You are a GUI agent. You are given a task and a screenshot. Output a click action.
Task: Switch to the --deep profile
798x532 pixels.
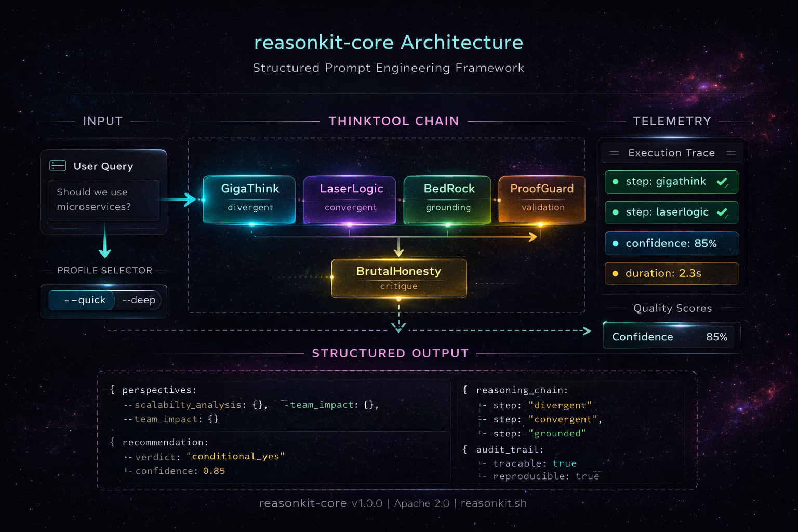[138, 300]
